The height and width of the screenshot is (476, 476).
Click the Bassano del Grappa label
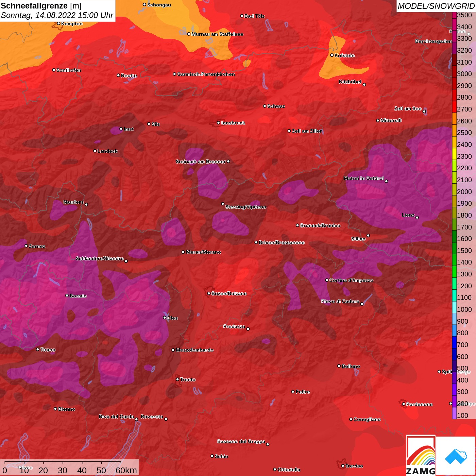(241, 441)
